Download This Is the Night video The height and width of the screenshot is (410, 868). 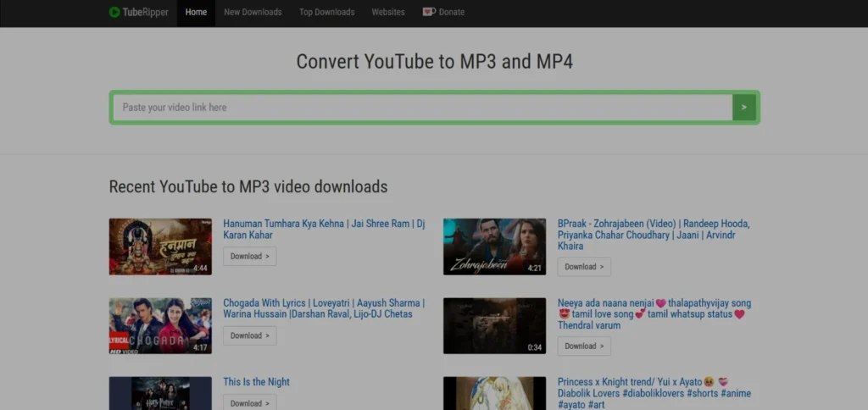pyautogui.click(x=250, y=402)
